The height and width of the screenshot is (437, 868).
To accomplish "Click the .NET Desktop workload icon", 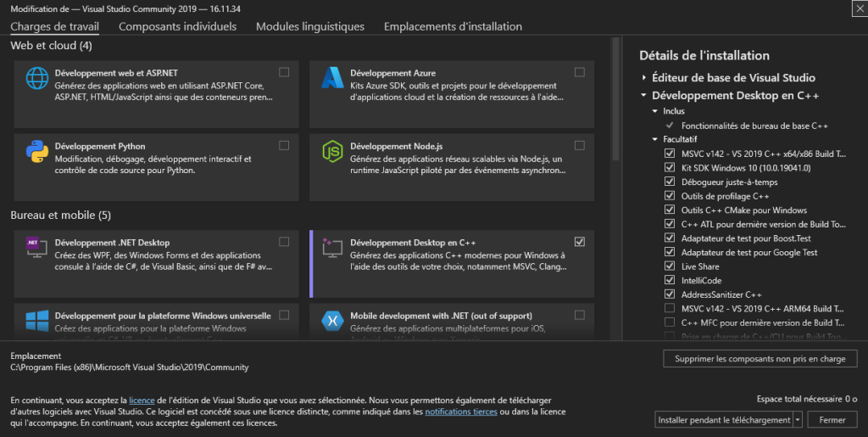I will [x=37, y=247].
